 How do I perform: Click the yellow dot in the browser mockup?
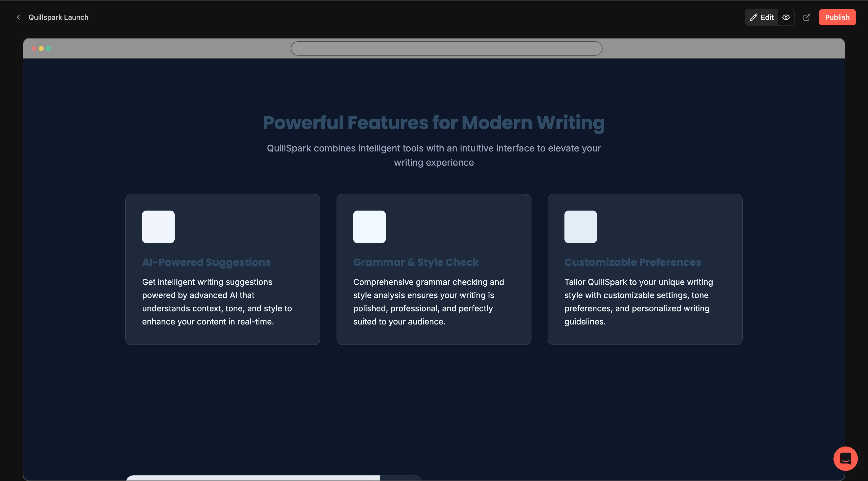pyautogui.click(x=41, y=48)
